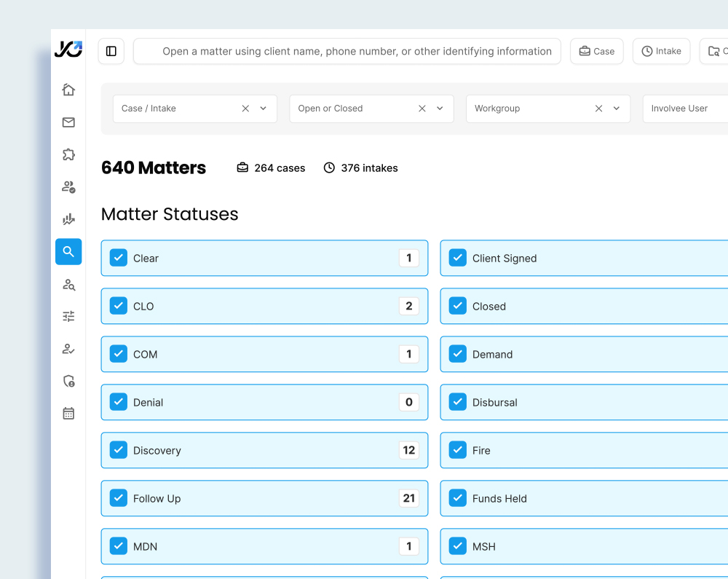Uncheck the Discovery status checkbox
728x579 pixels.
click(x=118, y=450)
